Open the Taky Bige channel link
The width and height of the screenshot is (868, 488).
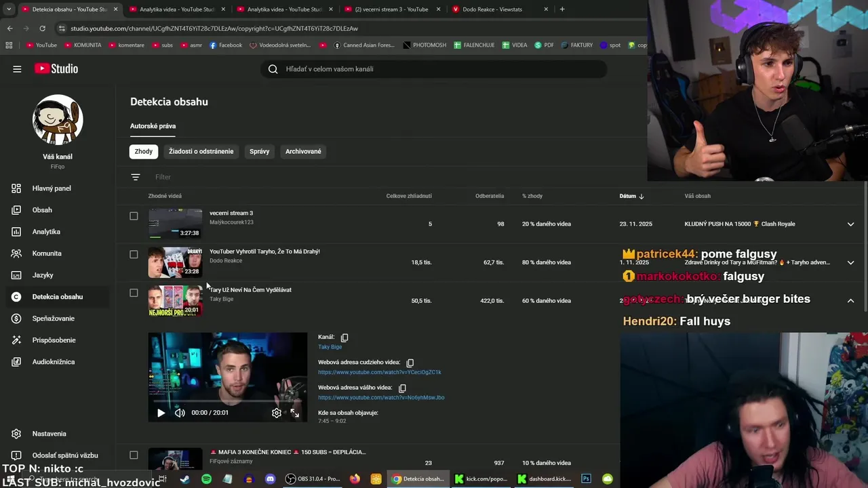click(330, 347)
